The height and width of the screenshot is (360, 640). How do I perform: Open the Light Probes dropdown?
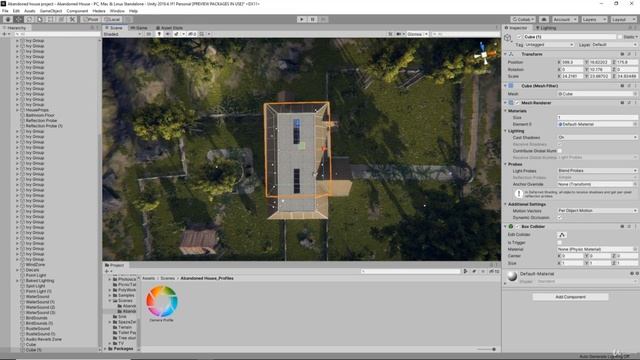pos(597,171)
